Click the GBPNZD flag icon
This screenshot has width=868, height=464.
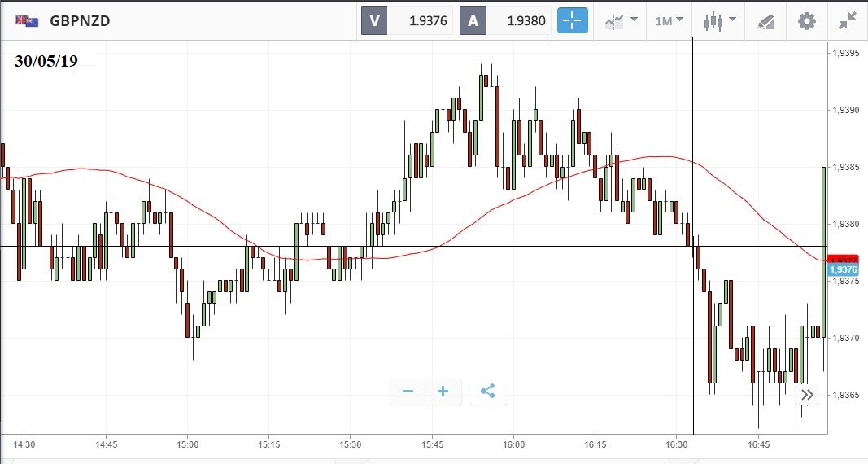pyautogui.click(x=27, y=21)
